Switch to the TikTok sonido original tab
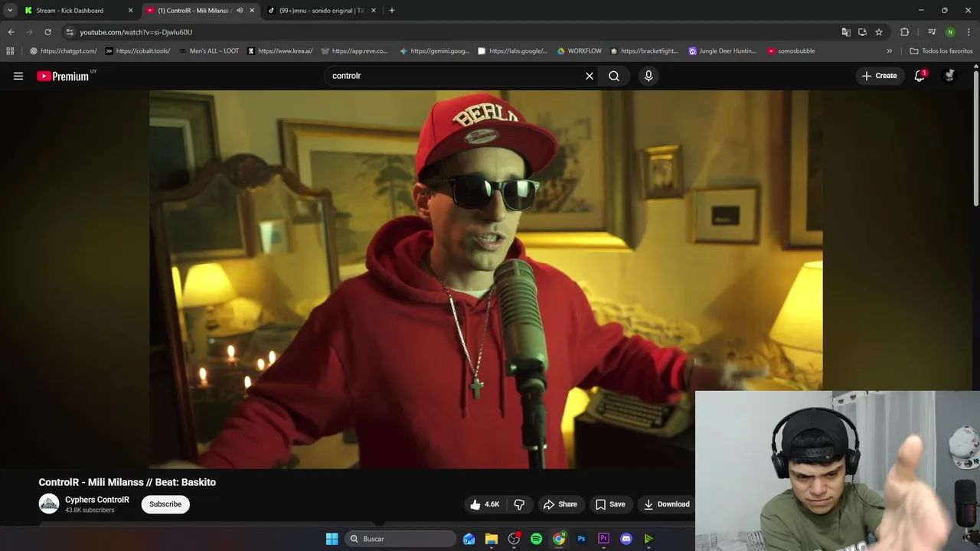Screen dimensions: 980x551 coord(322,11)
